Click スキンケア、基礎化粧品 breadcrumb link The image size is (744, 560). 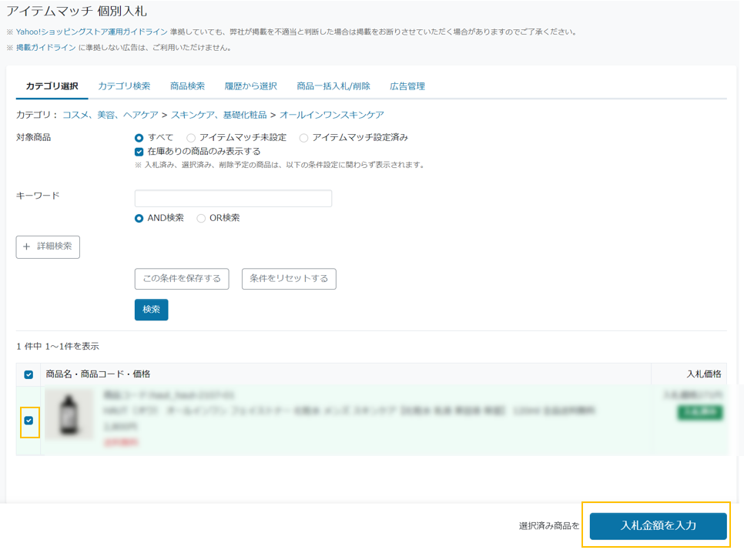pos(219,115)
